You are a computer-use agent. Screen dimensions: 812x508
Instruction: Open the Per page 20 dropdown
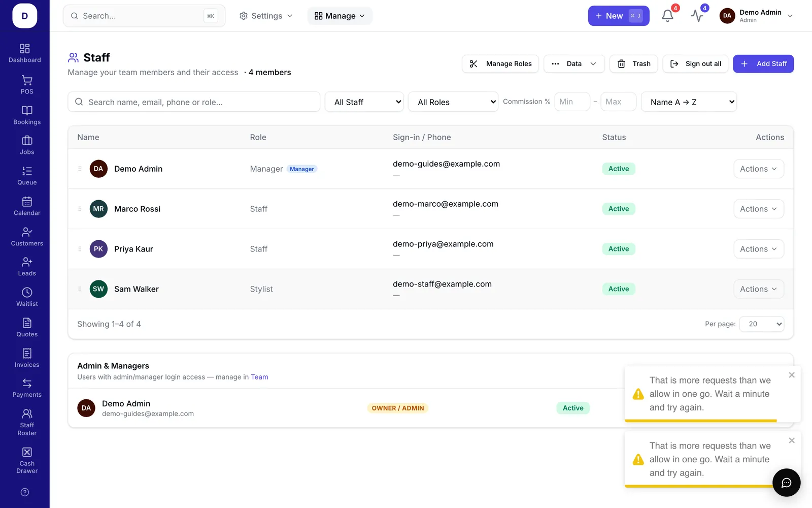(x=762, y=324)
